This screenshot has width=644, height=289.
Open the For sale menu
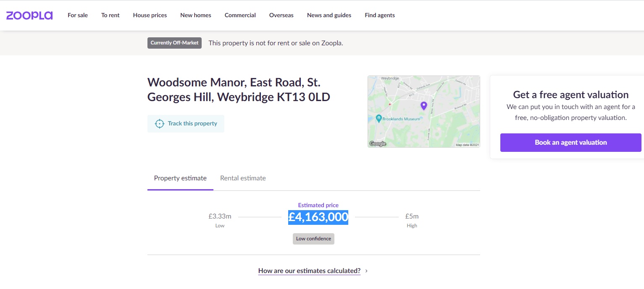pyautogui.click(x=78, y=15)
